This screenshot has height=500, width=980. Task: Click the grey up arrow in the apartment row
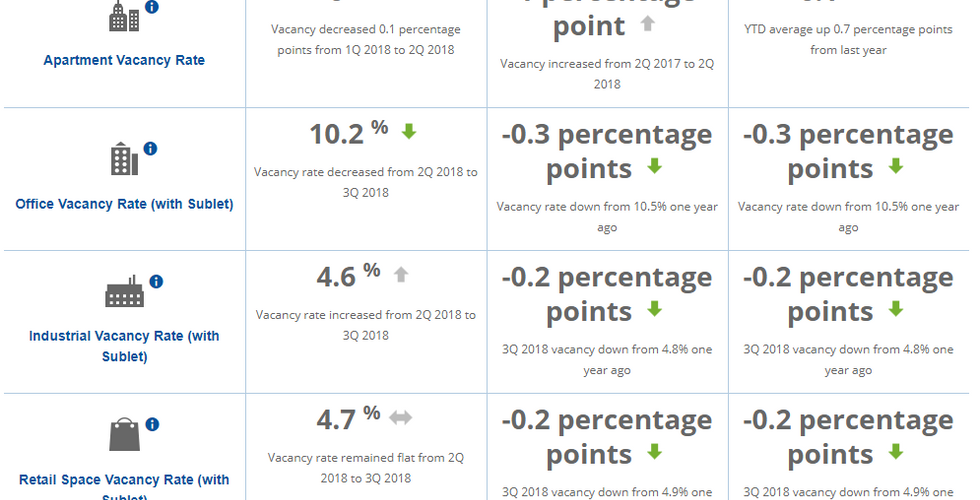click(x=647, y=24)
